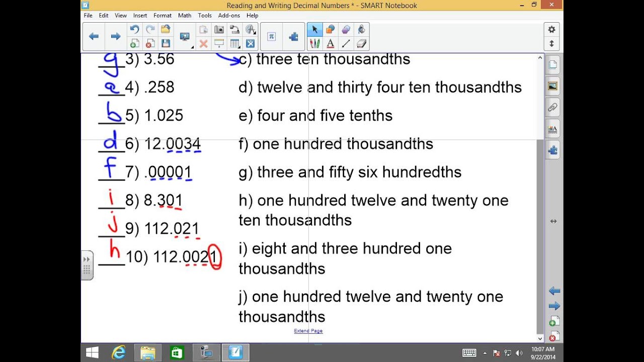Open the Math menu
This screenshot has width=644, height=362.
(x=185, y=16)
